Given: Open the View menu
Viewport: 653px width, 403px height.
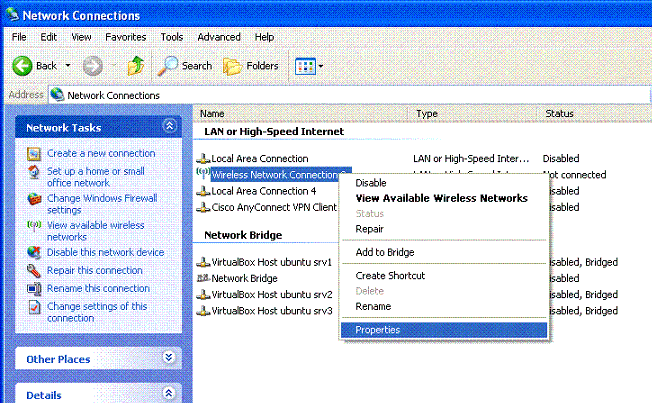Looking at the screenshot, I should click(81, 37).
